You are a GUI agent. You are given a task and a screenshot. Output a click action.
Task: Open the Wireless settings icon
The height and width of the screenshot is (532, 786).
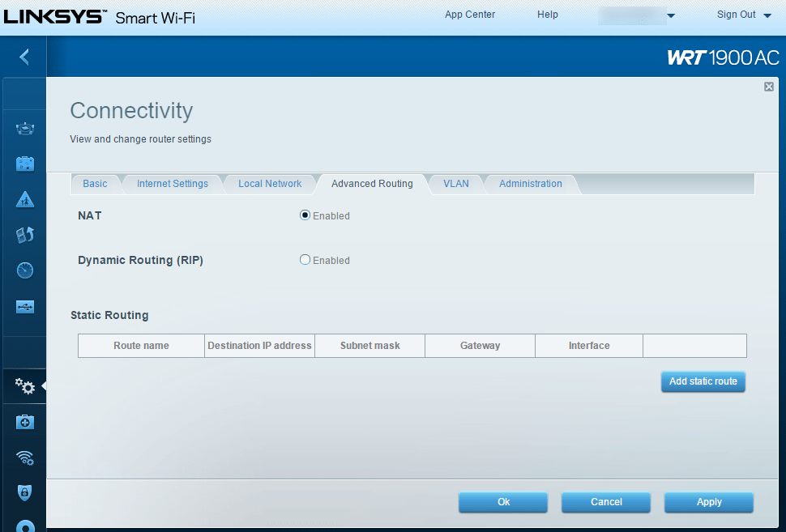click(24, 458)
